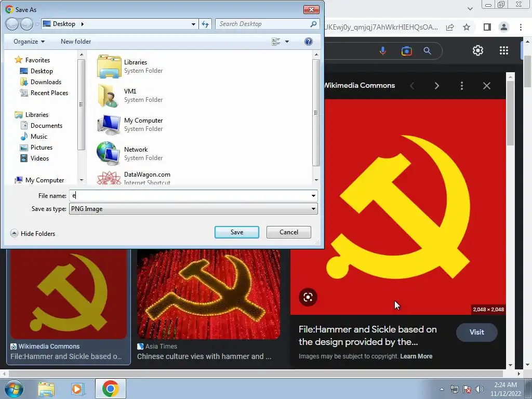This screenshot has width=532, height=399.
Task: Select Libraries in navigation pane
Action: 32,115
